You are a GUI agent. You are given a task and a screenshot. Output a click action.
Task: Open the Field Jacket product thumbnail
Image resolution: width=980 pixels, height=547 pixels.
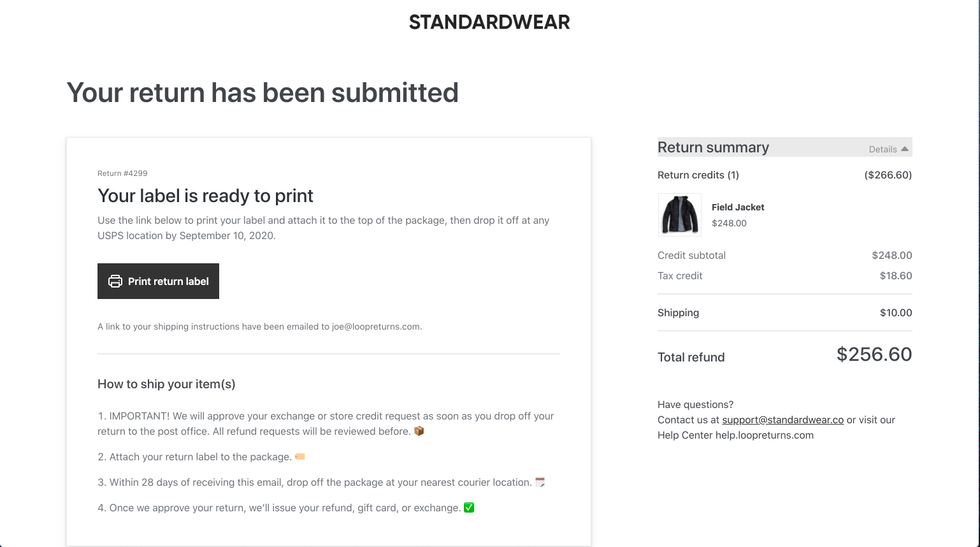point(679,215)
